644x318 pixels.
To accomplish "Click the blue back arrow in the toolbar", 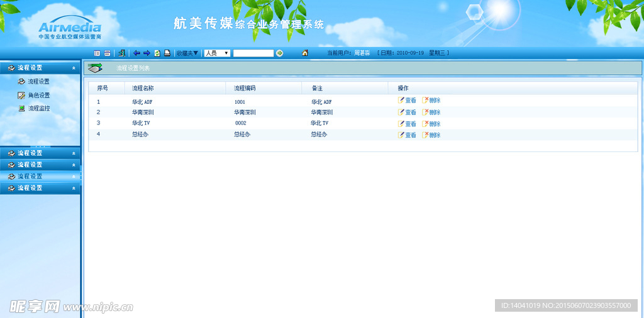I will [136, 53].
